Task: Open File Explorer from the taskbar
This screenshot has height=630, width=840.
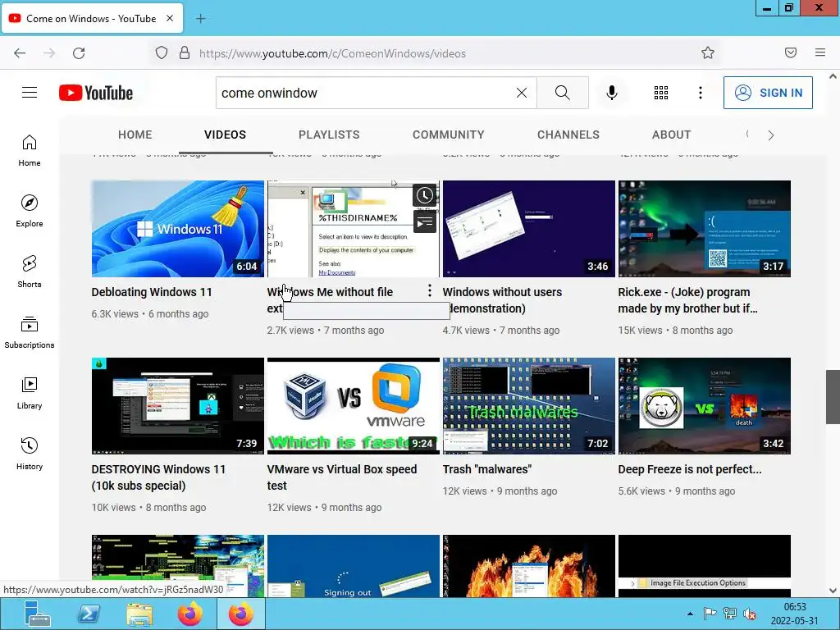Action: pyautogui.click(x=139, y=614)
